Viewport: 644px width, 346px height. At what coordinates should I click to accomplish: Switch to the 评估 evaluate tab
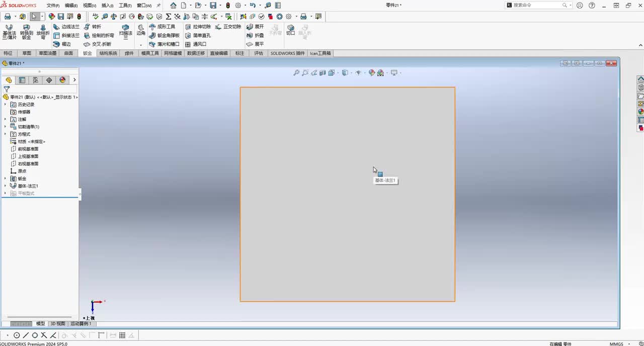pos(259,53)
